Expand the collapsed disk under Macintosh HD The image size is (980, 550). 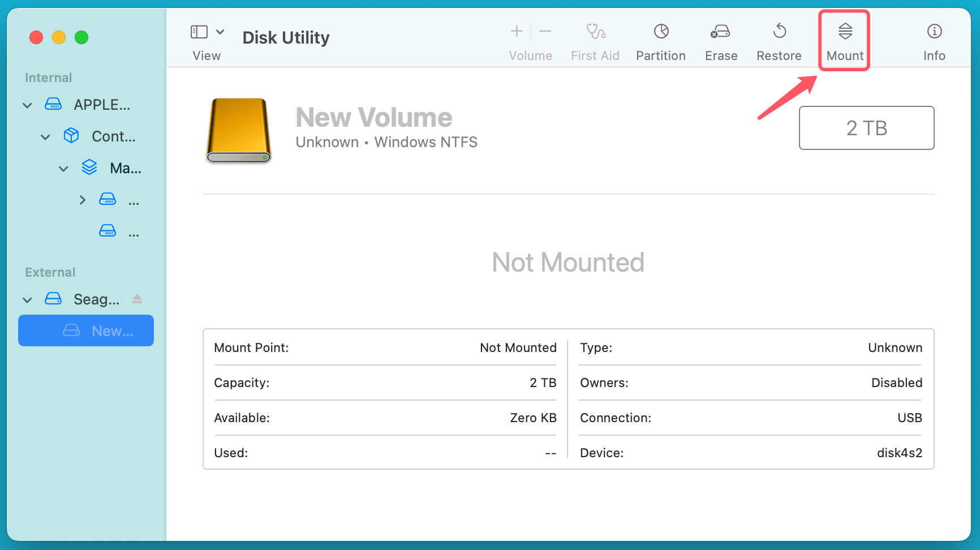point(82,199)
